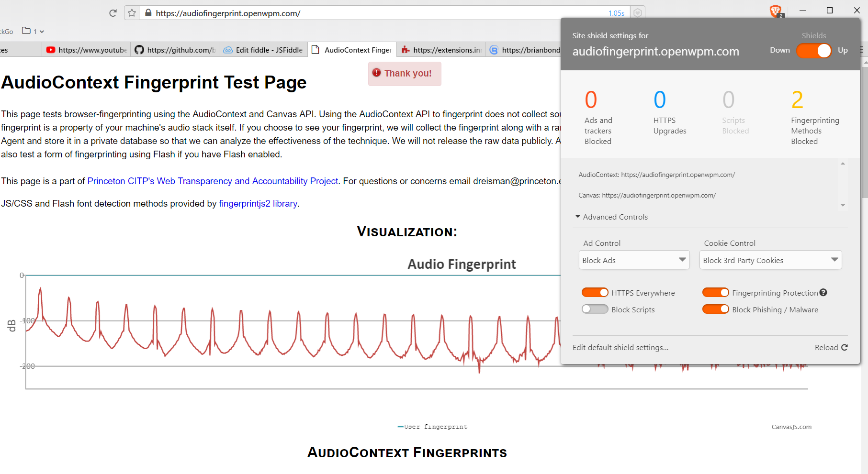The width and height of the screenshot is (868, 474).
Task: Click HTTPS Upgrades count
Action: 660,100
